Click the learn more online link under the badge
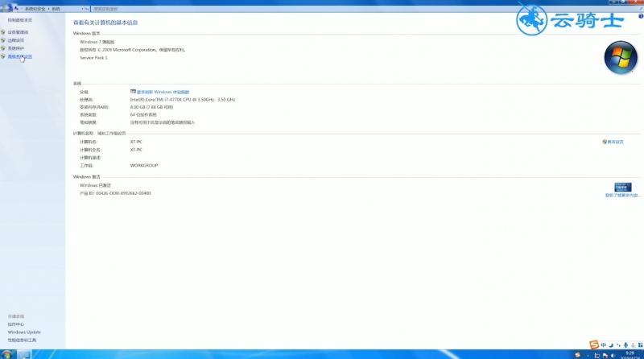644x359 pixels. click(x=622, y=196)
